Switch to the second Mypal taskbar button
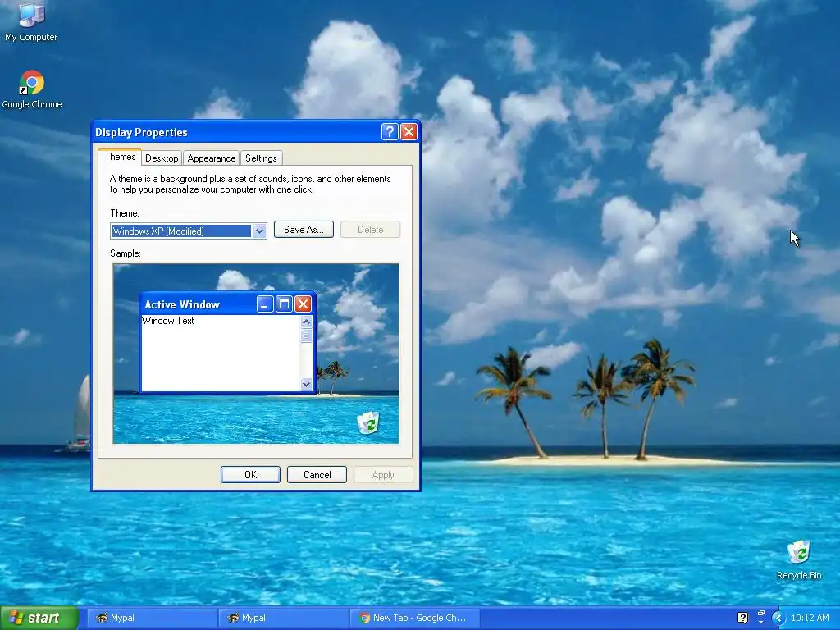This screenshot has width=840, height=630. pyautogui.click(x=283, y=618)
